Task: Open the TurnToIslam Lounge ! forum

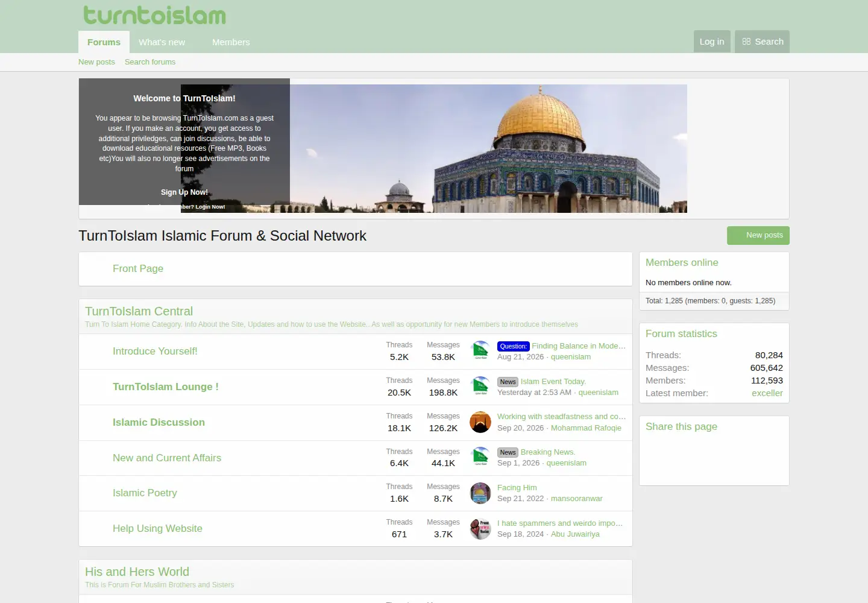Action: click(166, 387)
